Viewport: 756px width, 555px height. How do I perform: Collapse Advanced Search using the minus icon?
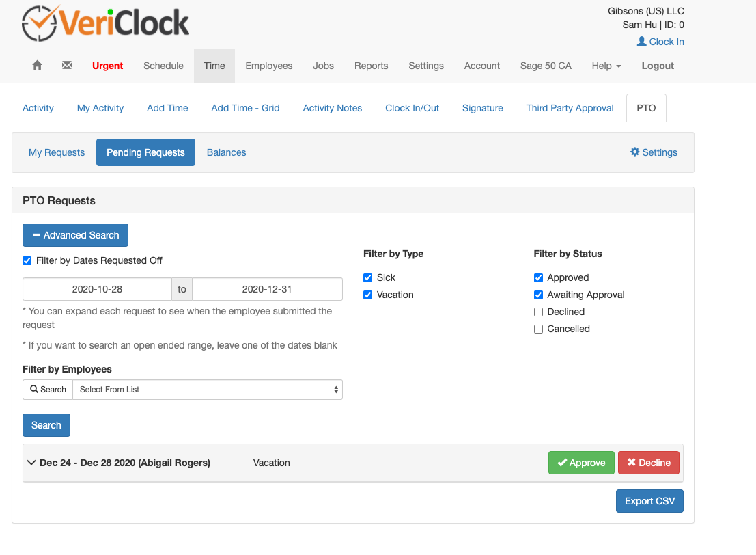pos(36,234)
